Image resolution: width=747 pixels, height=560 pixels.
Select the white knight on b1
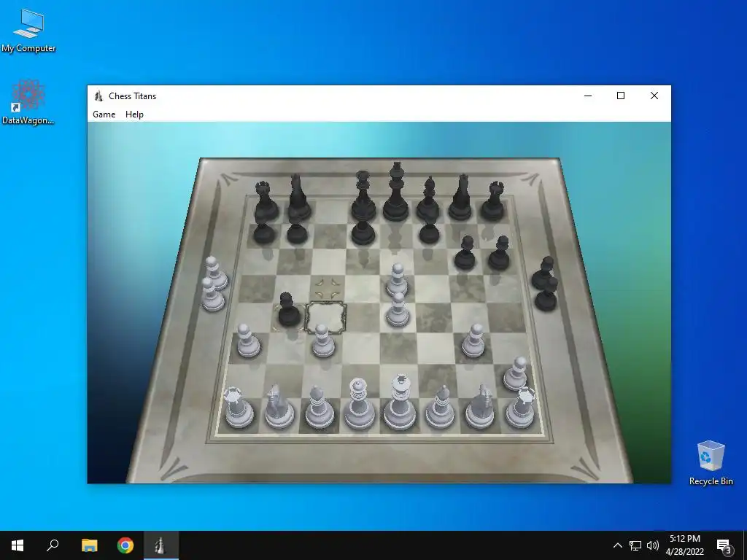tap(279, 407)
